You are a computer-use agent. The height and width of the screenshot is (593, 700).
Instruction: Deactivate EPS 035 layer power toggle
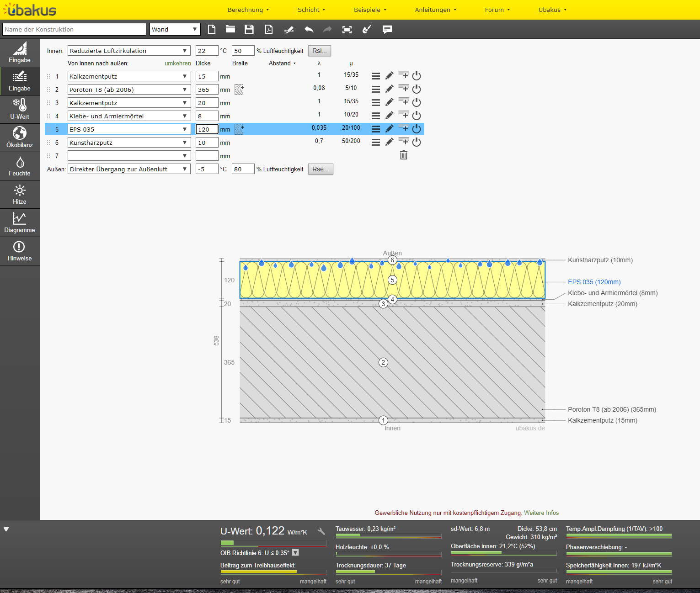click(x=417, y=129)
